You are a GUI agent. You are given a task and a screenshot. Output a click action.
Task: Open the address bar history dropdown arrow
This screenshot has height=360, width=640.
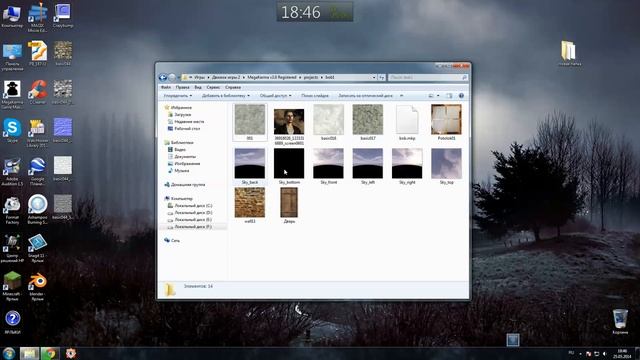374,77
